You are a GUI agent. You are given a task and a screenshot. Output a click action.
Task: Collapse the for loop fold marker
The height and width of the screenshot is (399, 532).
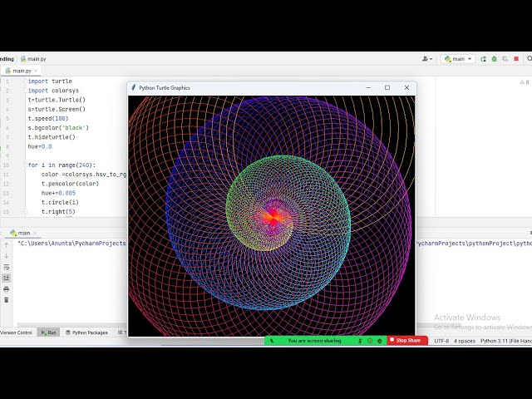(25, 165)
